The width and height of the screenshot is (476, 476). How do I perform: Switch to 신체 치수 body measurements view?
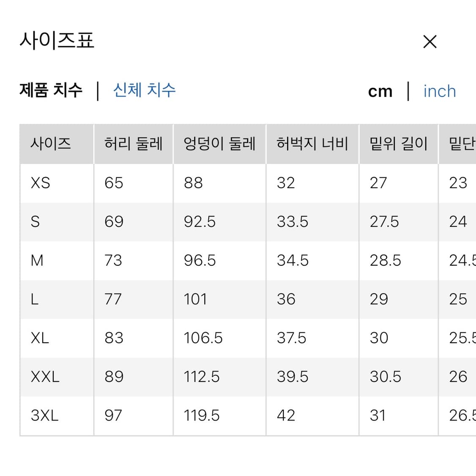[x=144, y=91]
